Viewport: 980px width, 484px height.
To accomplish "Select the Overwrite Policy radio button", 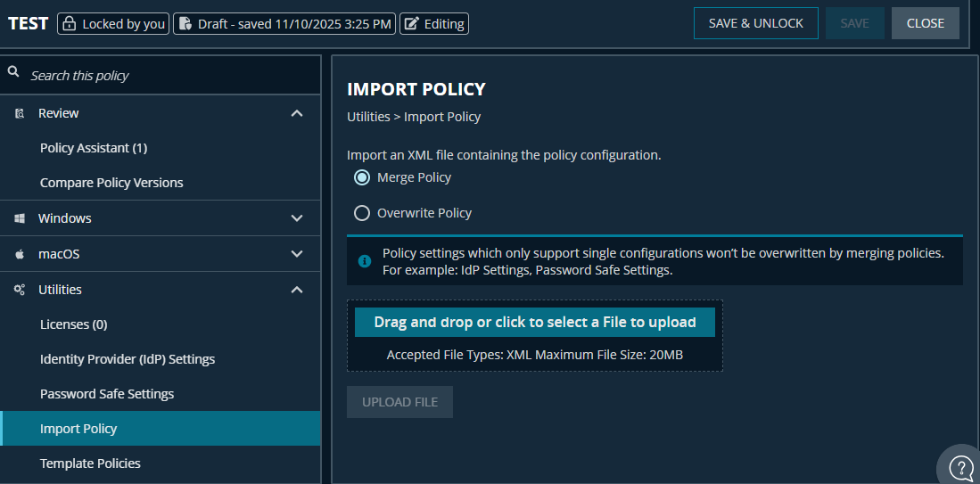I will (x=362, y=214).
